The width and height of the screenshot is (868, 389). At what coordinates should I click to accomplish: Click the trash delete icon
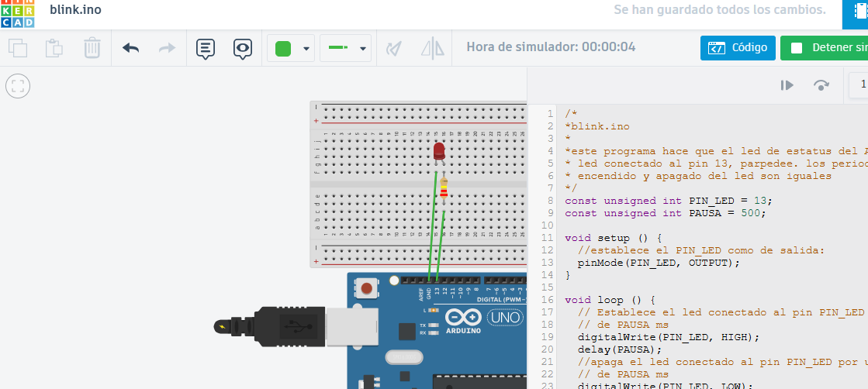coord(92,48)
